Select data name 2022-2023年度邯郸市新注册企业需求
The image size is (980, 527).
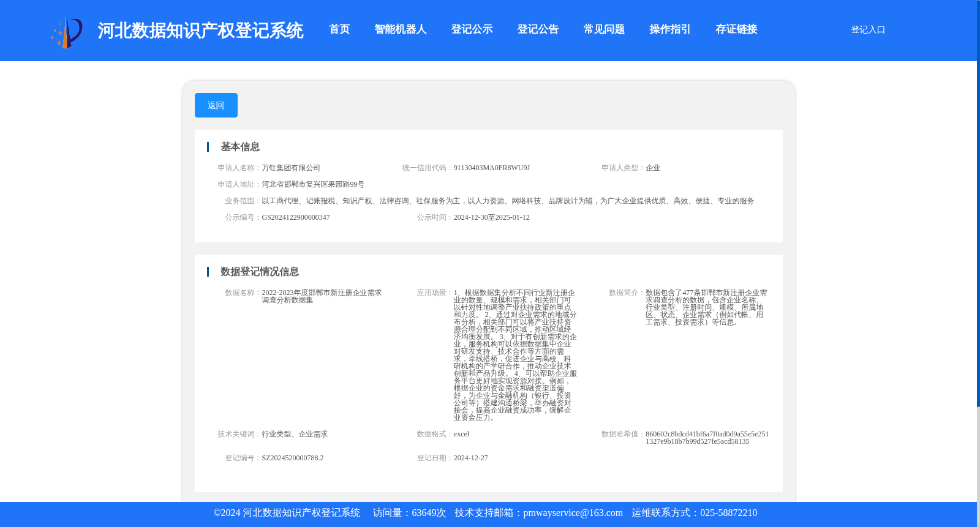pos(322,293)
